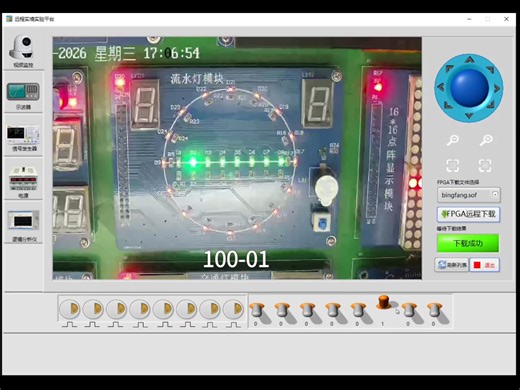Flip the first toggle switch on
Viewport: 520px width, 390px height.
(257, 310)
